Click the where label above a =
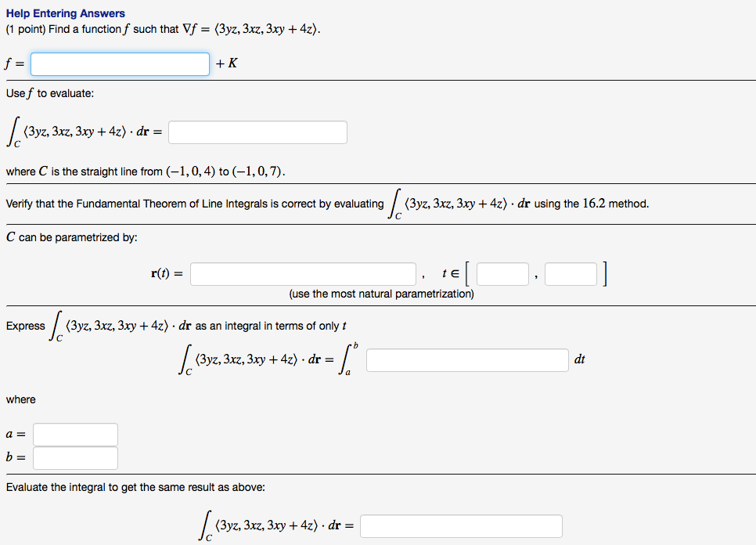Viewport: 756px width, 545px height. click(20, 399)
